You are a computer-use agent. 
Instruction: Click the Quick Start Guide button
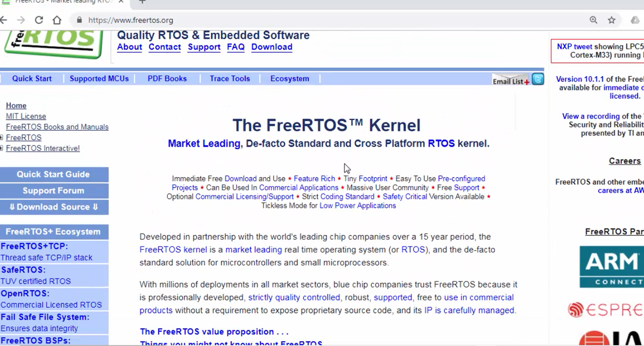[x=54, y=175]
